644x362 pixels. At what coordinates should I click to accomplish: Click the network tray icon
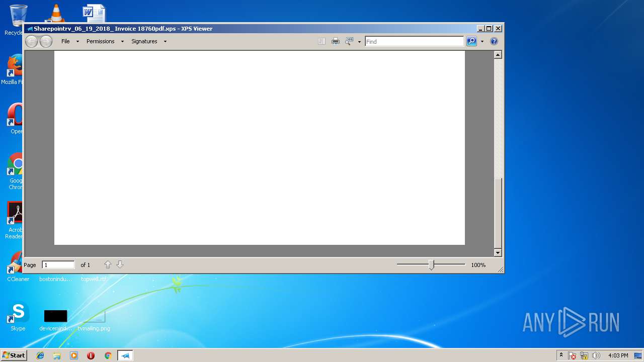[584, 355]
